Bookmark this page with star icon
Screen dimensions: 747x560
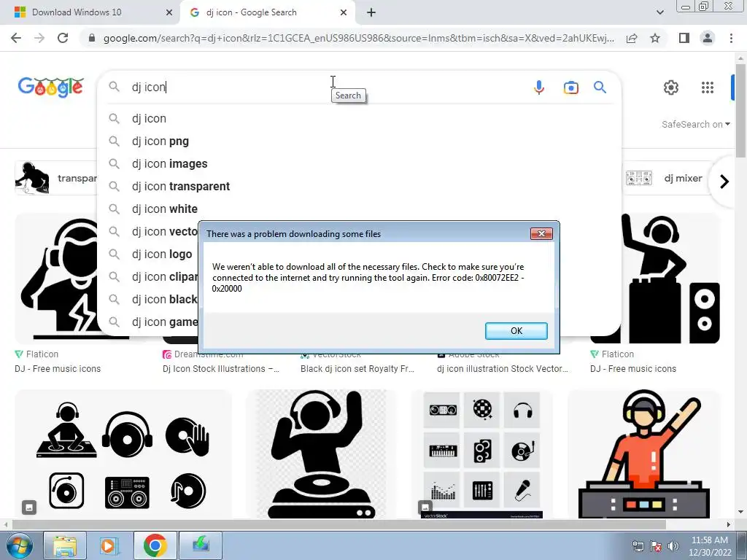tap(655, 38)
